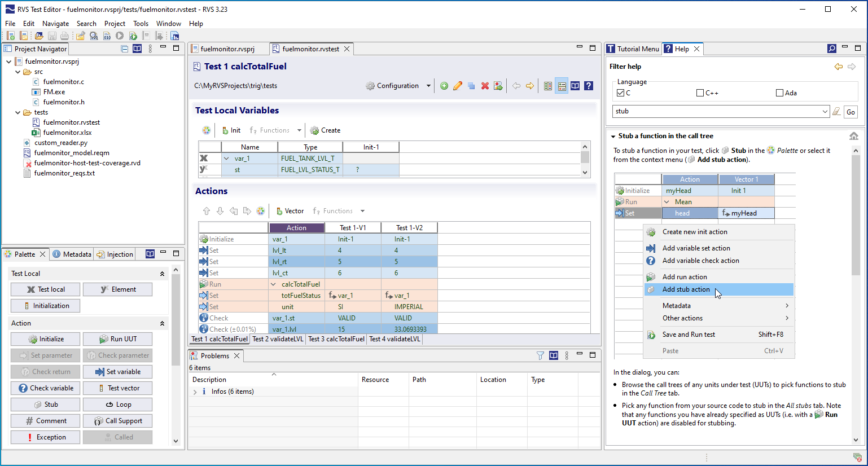This screenshot has width=868, height=466.
Task: Click the Set variable palette button
Action: [x=117, y=372]
